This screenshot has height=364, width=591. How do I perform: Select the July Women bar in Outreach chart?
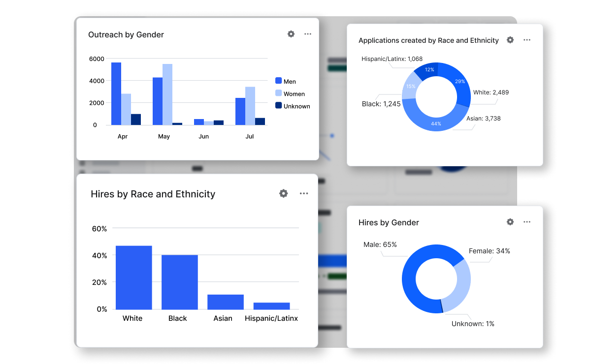pos(250,106)
